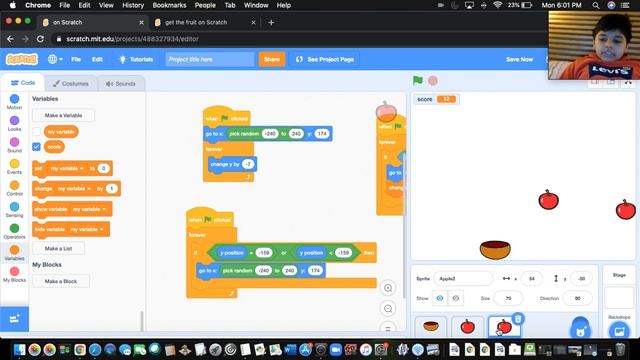This screenshot has height=360, width=640.
Task: Open Tutorials
Action: click(x=136, y=59)
